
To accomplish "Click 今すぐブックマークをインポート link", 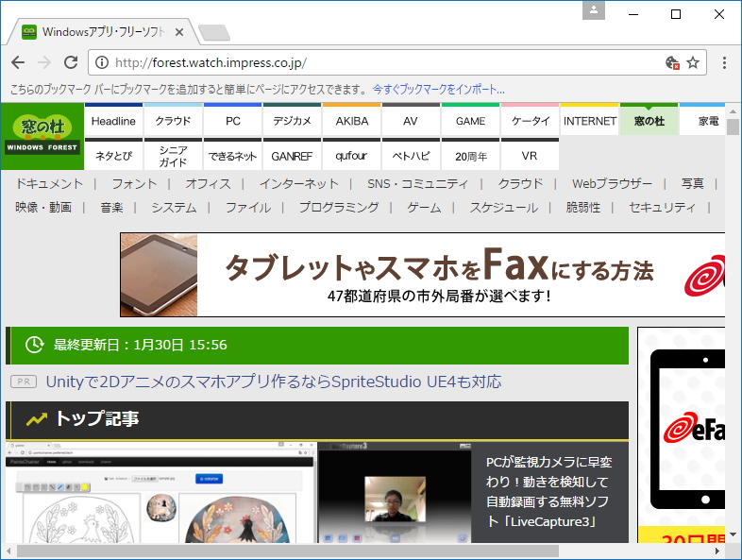I will point(438,90).
